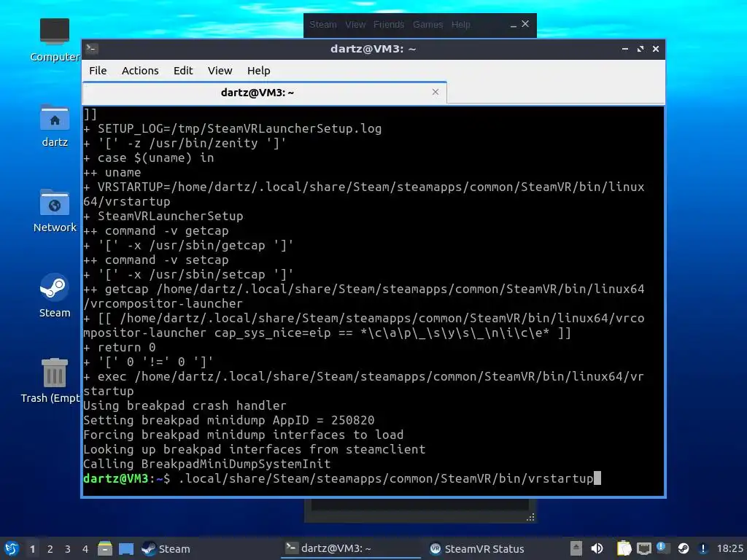Screen dimensions: 747x560
Task: Click the 18:25 clock
Action: click(x=729, y=548)
